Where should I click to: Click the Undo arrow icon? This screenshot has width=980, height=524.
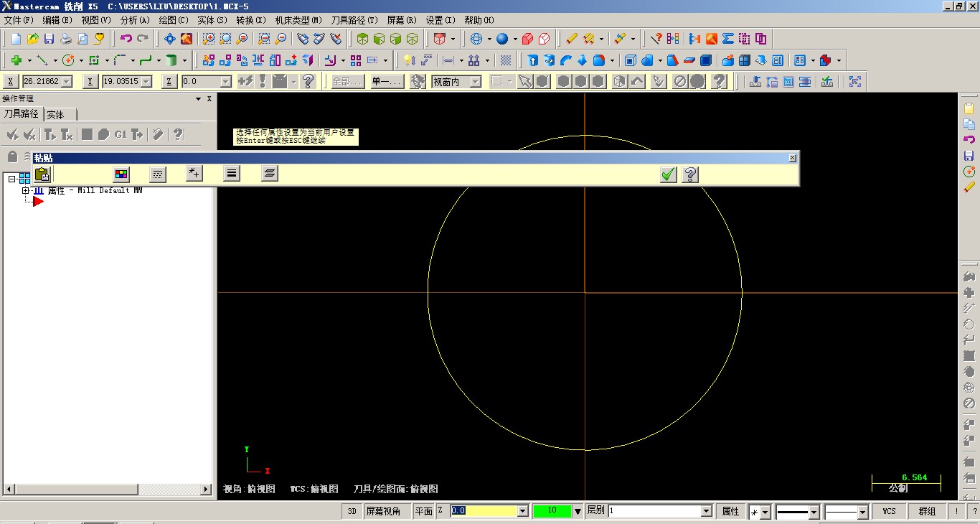click(126, 39)
